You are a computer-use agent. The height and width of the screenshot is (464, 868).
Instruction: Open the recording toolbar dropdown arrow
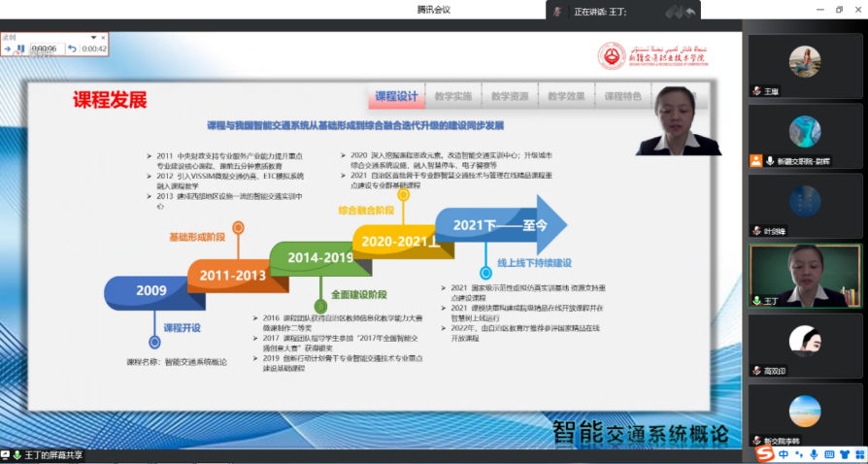point(92,37)
